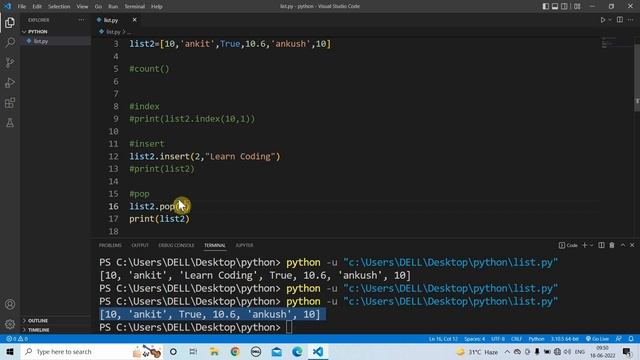The image size is (640, 360).
Task: Open the Testing flask view
Action: pyautogui.click(x=10, y=122)
